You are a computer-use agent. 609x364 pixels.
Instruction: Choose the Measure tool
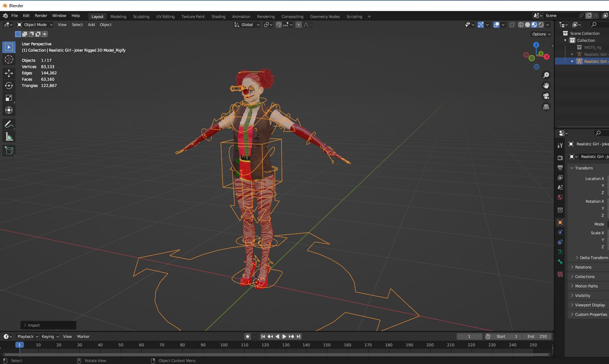9,137
